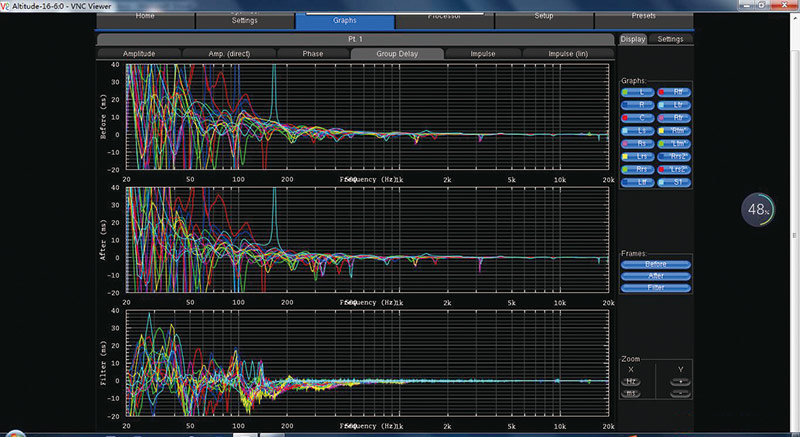Click the 48% circular progress indicator
The image size is (800, 437).
758,209
